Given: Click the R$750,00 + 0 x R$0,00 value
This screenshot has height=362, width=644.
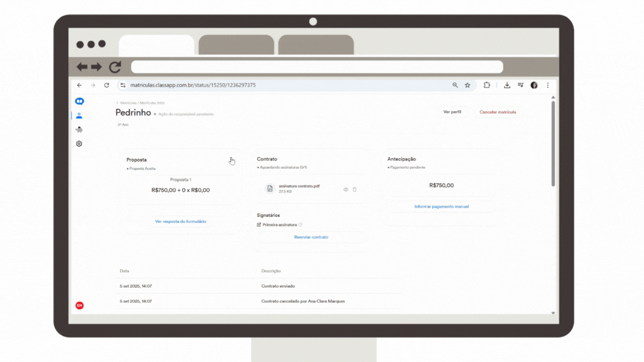Looking at the screenshot, I should (x=181, y=190).
